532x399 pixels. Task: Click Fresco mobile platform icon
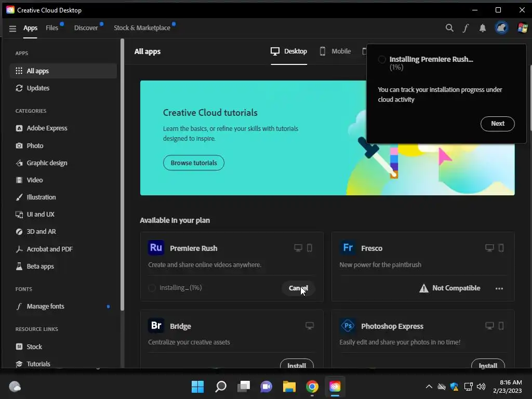501,248
